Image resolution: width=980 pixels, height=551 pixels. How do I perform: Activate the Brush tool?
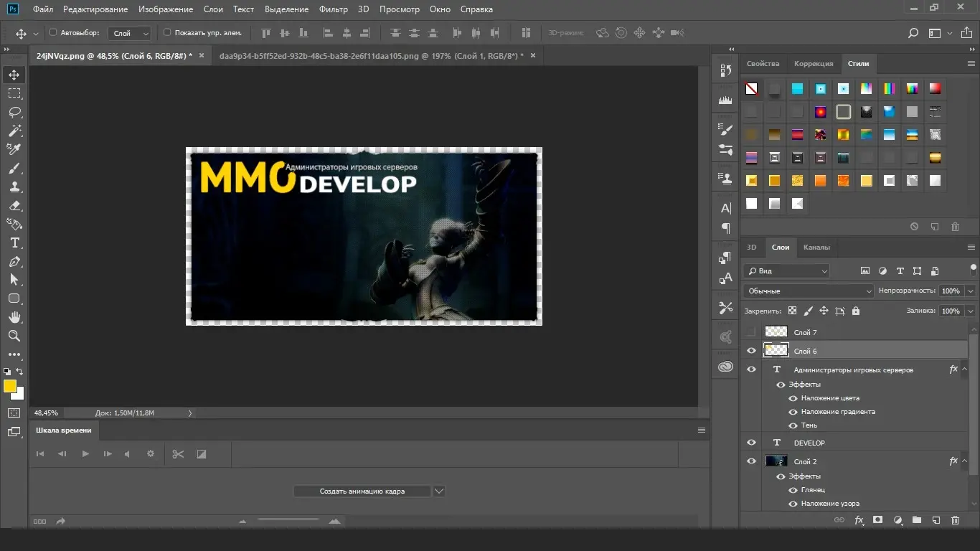14,169
